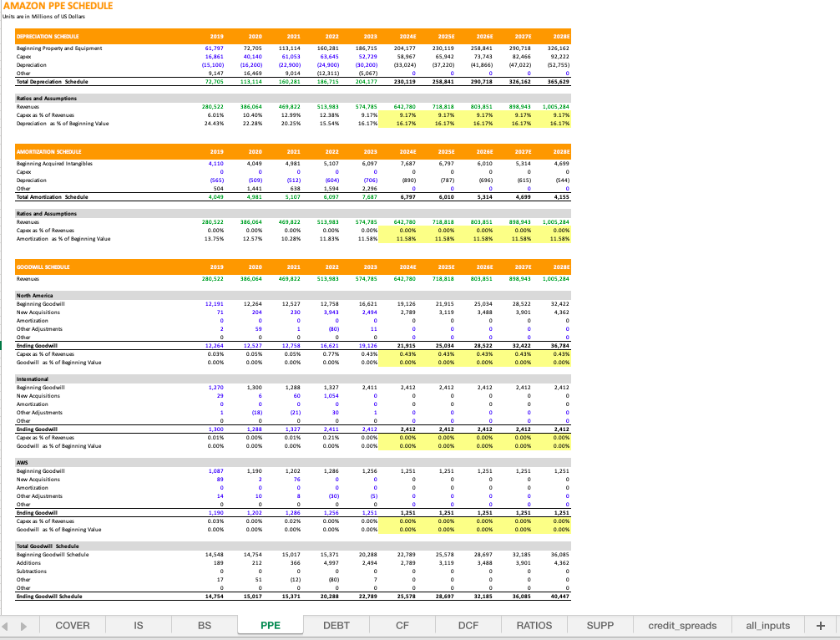Select the 'AMAZON PPE SCHEDULE' title cell
The width and height of the screenshot is (840, 640).
58,6
